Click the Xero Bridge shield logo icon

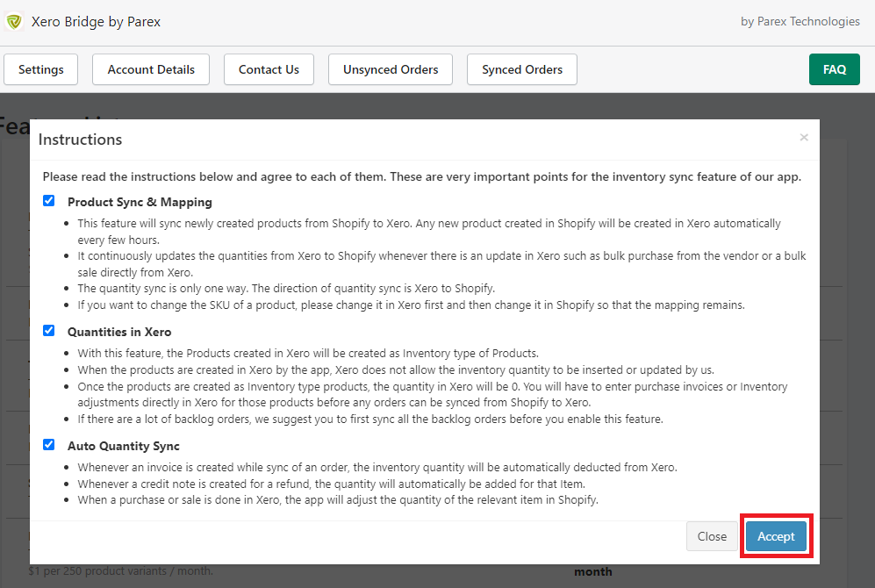click(14, 22)
